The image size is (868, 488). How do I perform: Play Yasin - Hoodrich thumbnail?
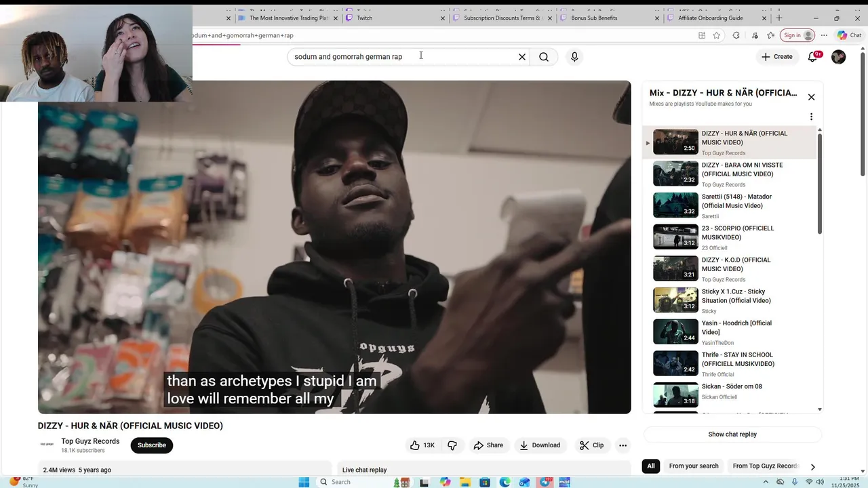click(675, 332)
